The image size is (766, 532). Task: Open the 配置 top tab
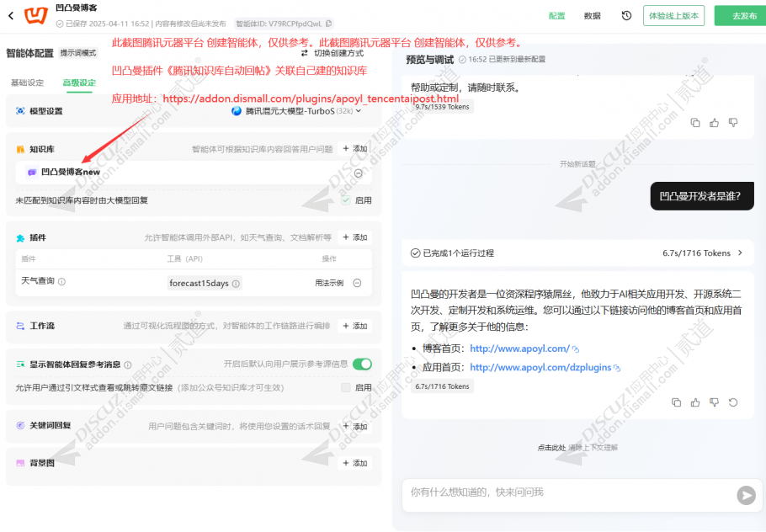(556, 16)
